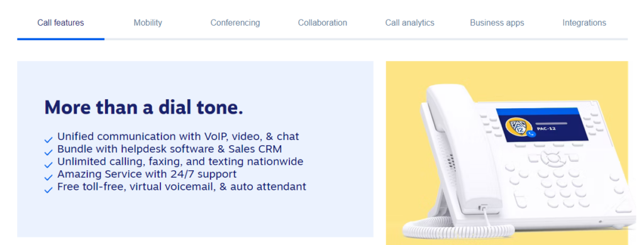Image resolution: width=644 pixels, height=245 pixels.
Task: Open the Conferencing tab
Action: tap(235, 23)
